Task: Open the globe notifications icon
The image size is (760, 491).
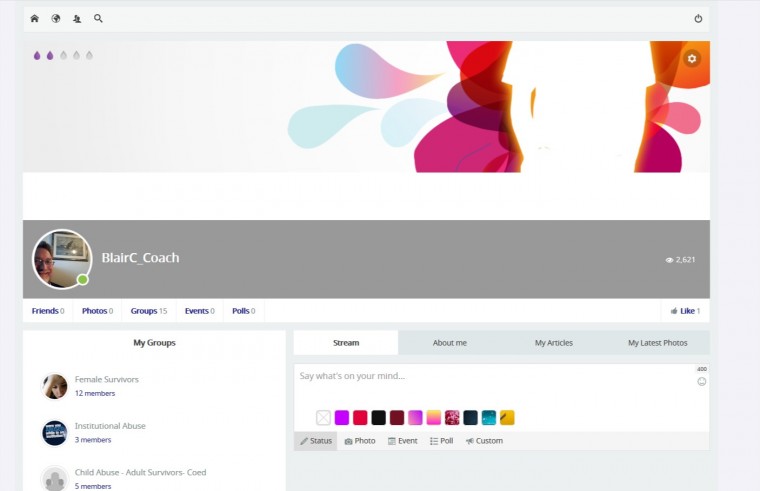Action: [x=56, y=18]
